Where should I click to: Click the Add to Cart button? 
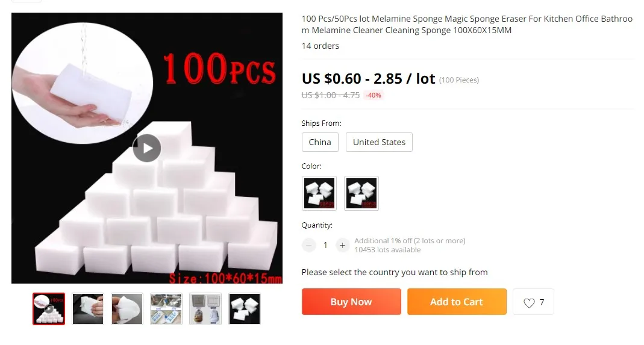click(x=457, y=302)
